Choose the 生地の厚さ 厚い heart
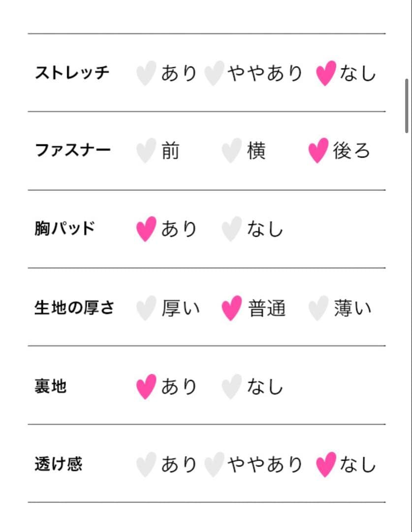Viewport: 412px width, 532px height. point(146,308)
